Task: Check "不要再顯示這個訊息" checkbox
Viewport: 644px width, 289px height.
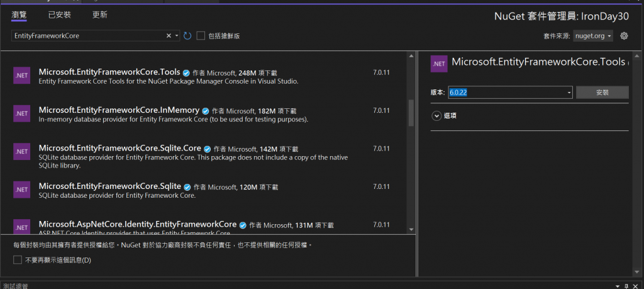Action: [x=17, y=260]
